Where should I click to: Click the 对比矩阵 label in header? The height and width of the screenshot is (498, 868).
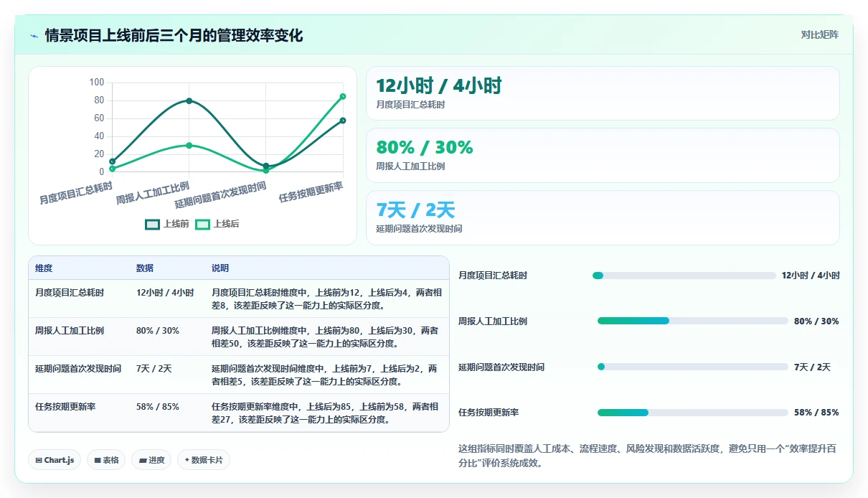[x=819, y=34]
